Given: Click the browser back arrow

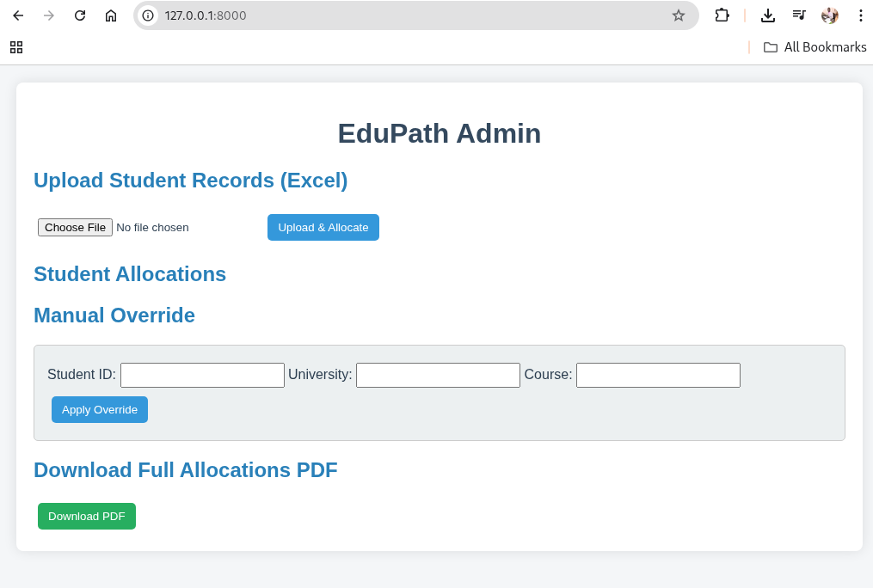Looking at the screenshot, I should [x=17, y=15].
